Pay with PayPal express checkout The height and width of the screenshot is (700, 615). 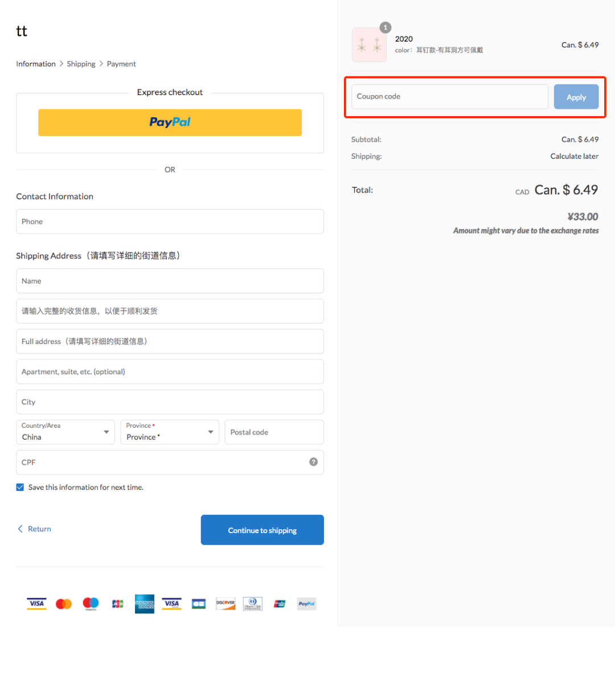click(170, 122)
